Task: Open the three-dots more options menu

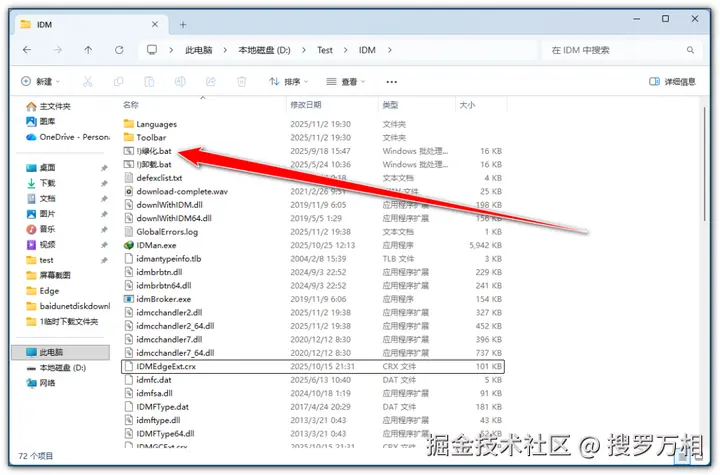Action: click(392, 82)
